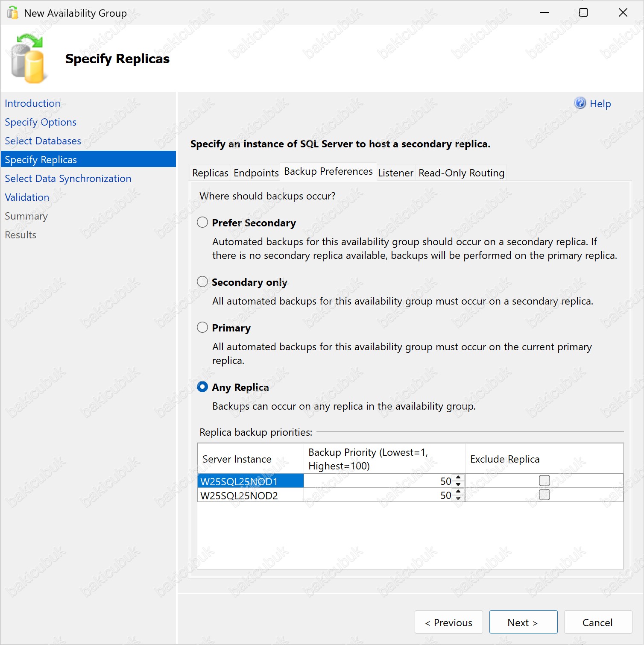Click the database wizard icon in header

point(27,59)
